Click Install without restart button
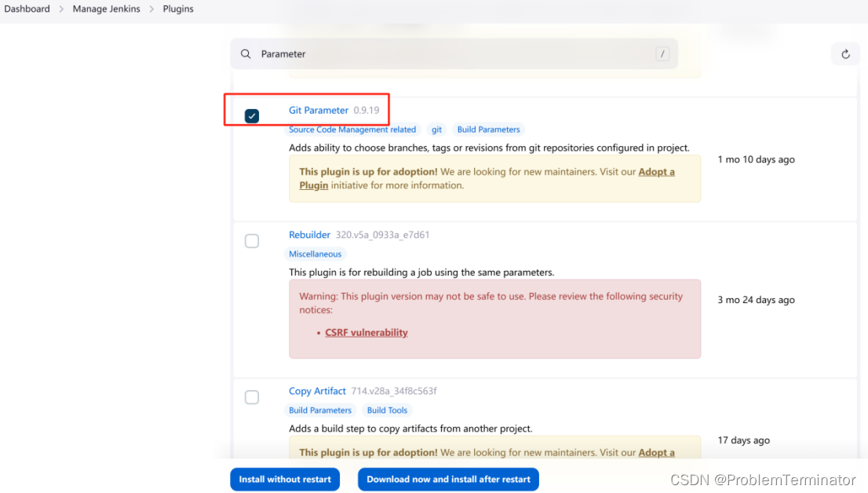868x493 pixels. click(285, 480)
